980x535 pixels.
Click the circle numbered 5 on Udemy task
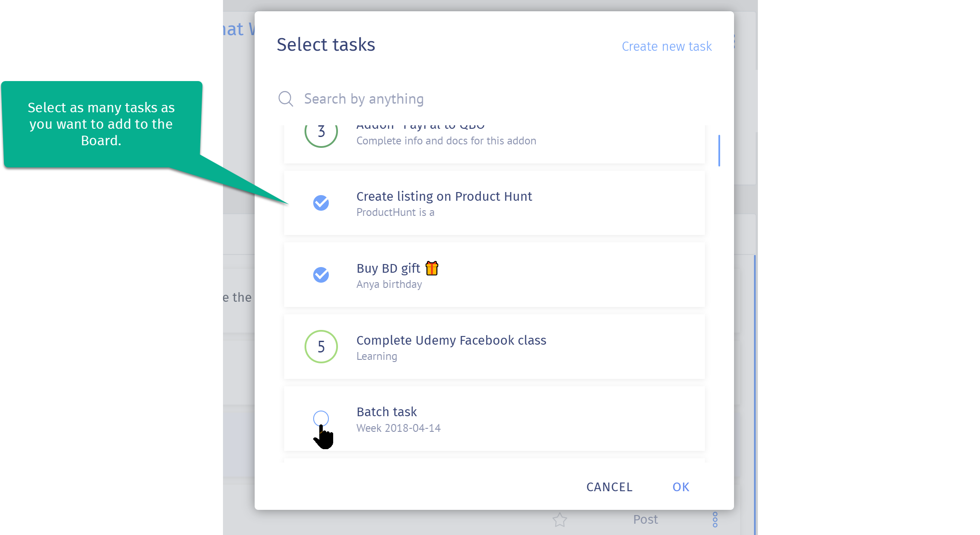[x=321, y=347]
